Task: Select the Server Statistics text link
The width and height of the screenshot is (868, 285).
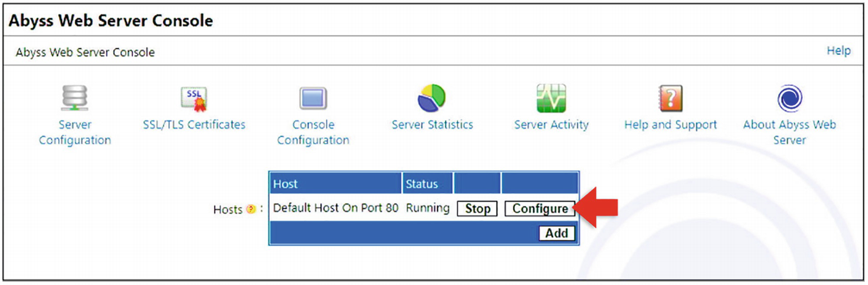Action: point(432,125)
